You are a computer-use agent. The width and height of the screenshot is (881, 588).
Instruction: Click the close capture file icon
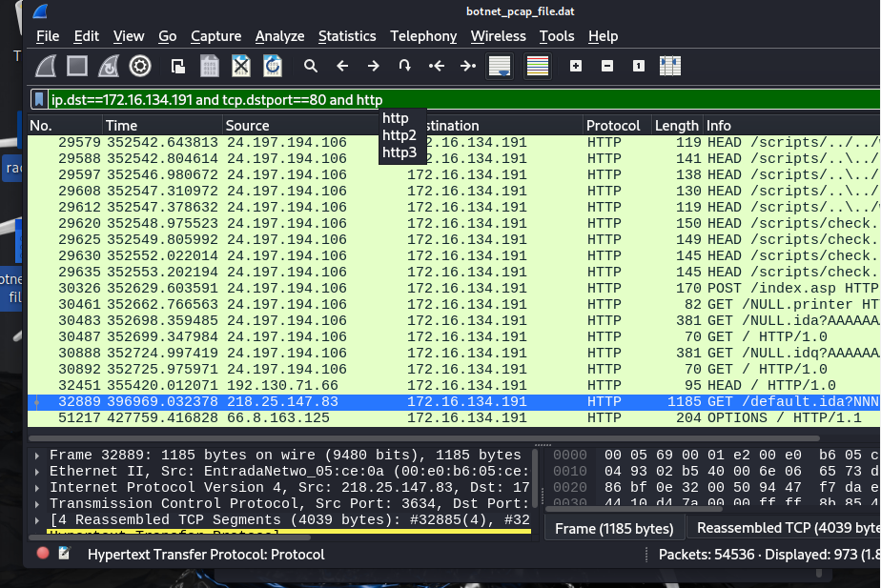coord(241,66)
